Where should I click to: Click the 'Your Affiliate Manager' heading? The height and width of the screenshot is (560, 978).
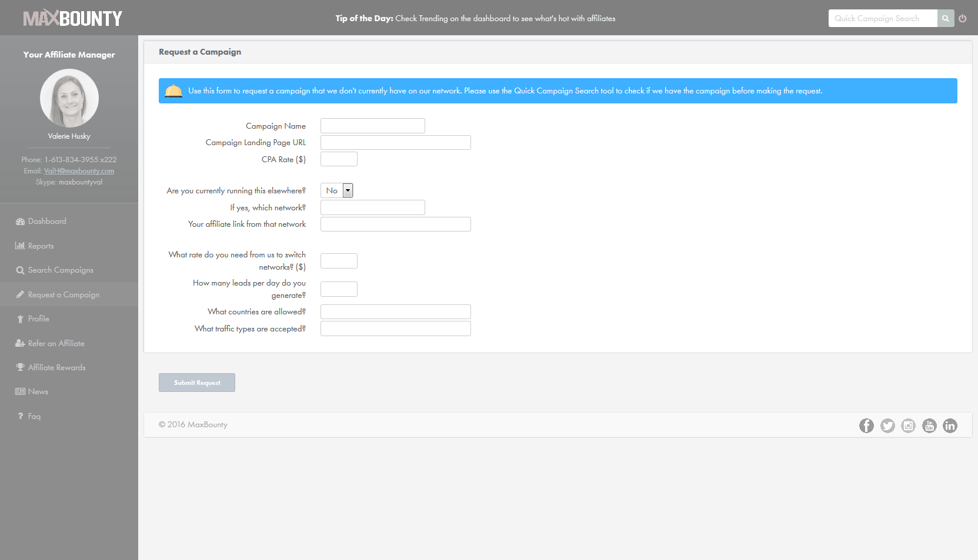tap(69, 55)
